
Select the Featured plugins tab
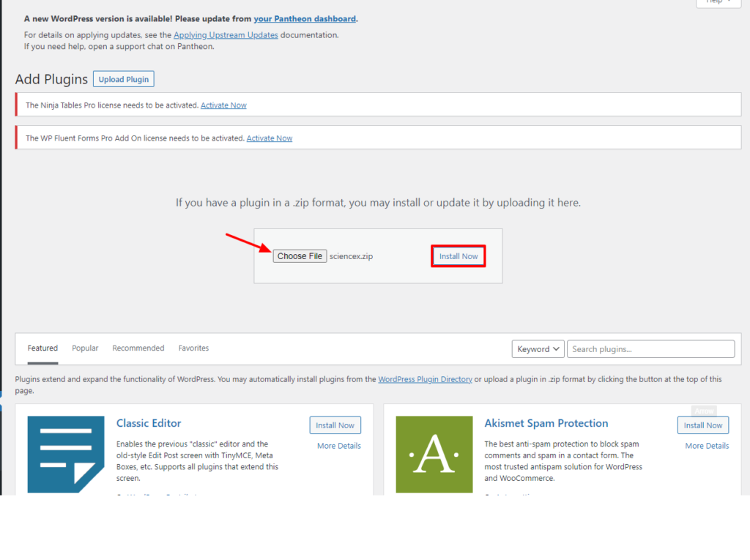[x=42, y=348]
